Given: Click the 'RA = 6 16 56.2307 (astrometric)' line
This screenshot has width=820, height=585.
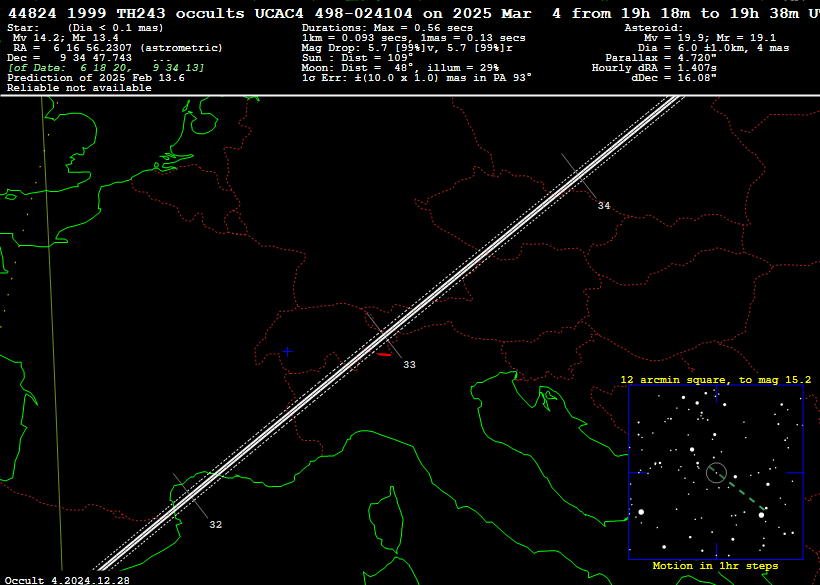Looking at the screenshot, I should click(118, 48).
